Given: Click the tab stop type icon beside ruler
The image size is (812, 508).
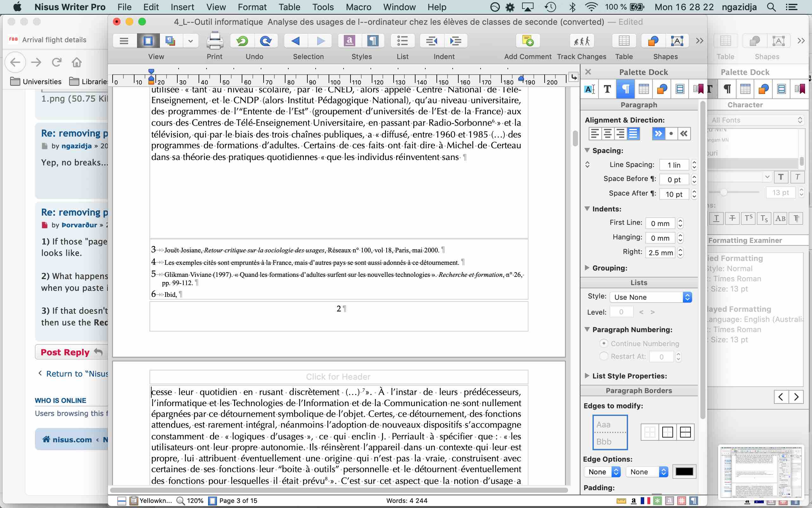Looking at the screenshot, I should pos(574,77).
